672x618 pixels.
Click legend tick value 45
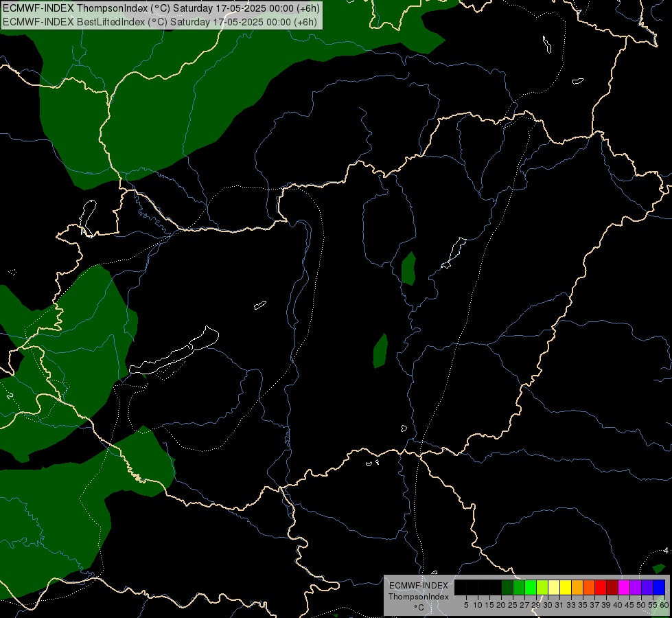[x=629, y=605]
